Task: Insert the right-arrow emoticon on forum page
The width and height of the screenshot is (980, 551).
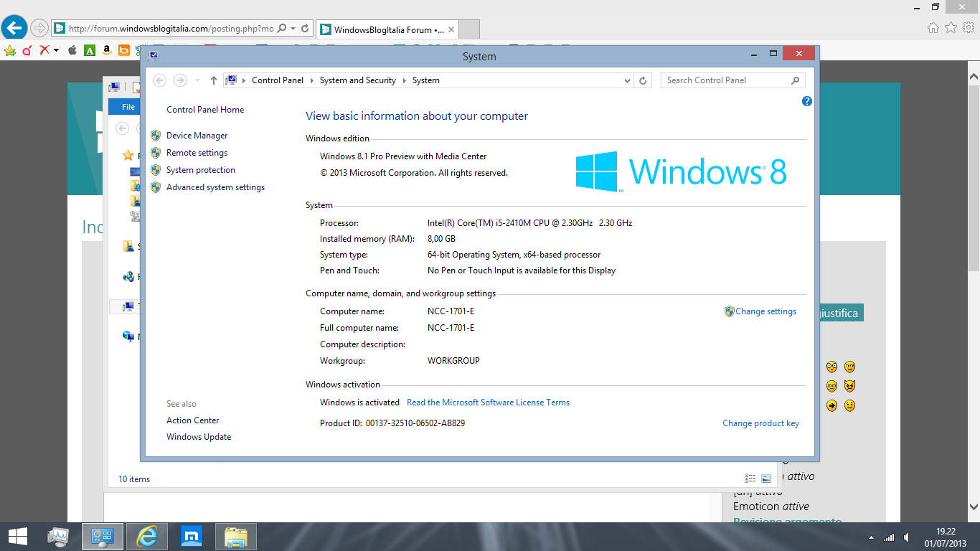Action: coord(831,405)
